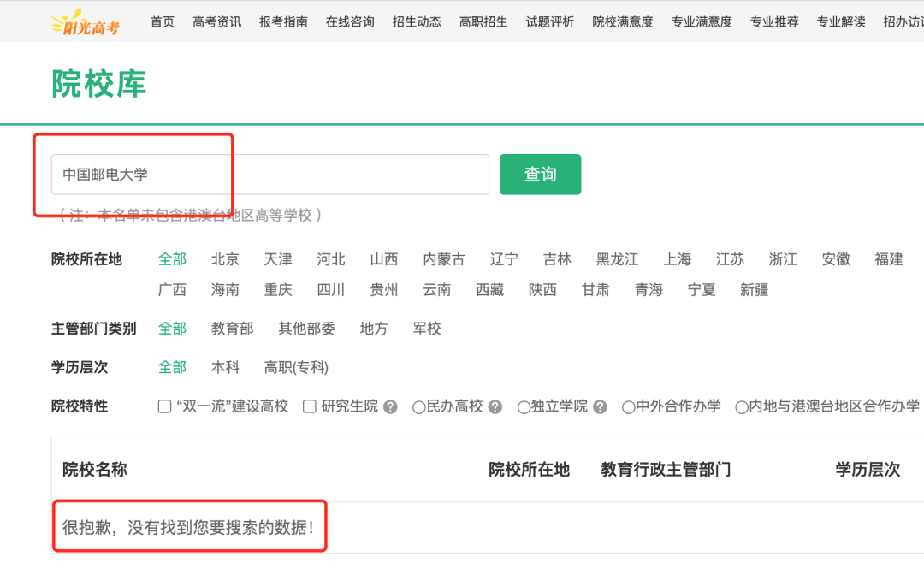Focus the school name search field
Image resolution: width=924 pixels, height=569 pixels.
tap(269, 175)
